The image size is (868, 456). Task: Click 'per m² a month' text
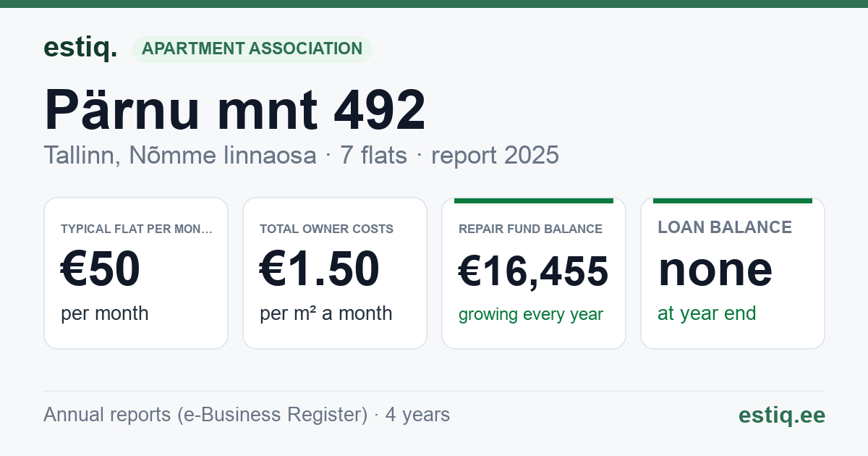[x=326, y=313]
